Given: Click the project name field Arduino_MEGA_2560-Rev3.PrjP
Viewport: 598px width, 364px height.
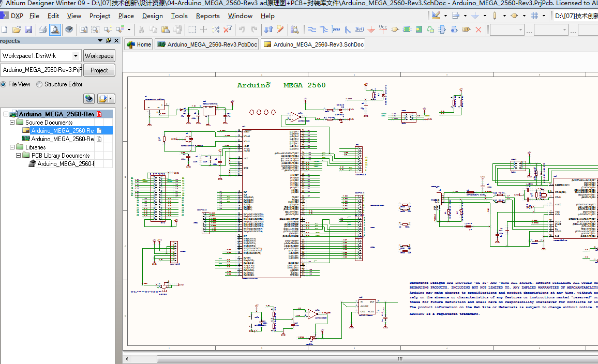Looking at the screenshot, I should point(41,70).
